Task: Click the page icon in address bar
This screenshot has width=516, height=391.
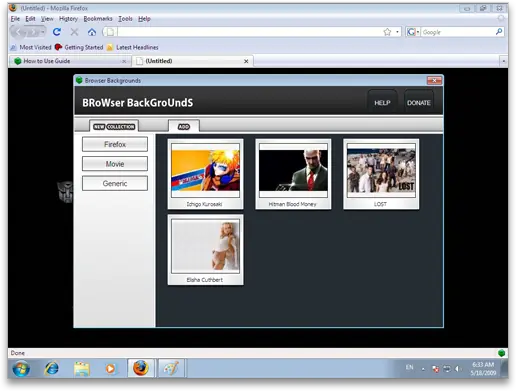Action: click(110, 32)
